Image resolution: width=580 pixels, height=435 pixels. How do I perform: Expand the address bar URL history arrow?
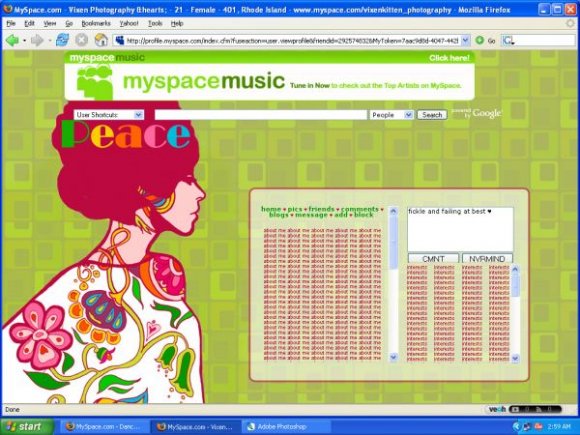tap(466, 40)
